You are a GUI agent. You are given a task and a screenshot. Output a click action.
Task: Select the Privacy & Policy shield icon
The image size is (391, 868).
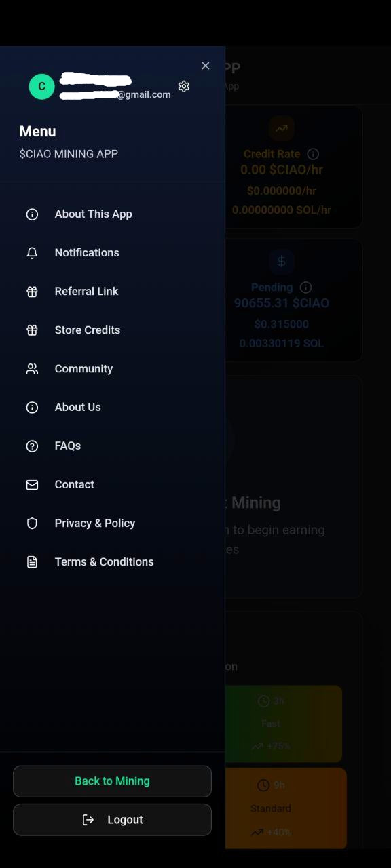32,523
